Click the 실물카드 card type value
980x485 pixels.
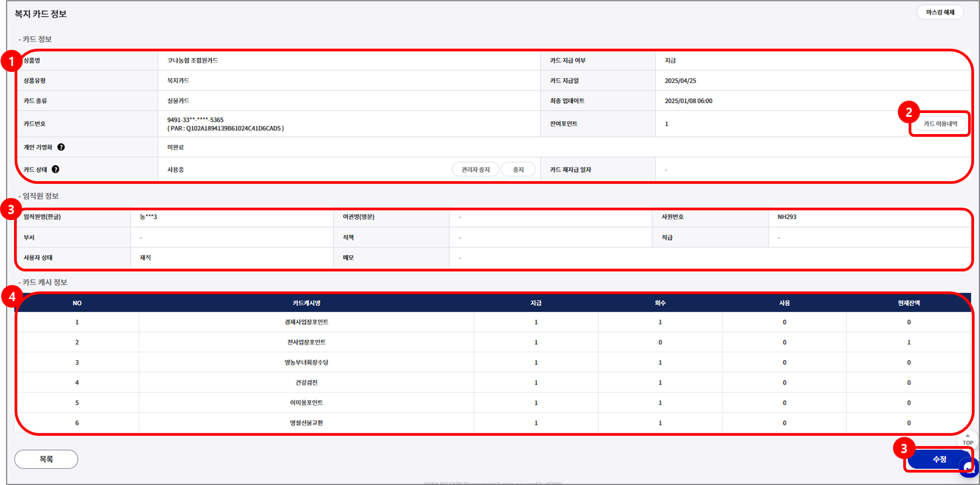point(178,101)
